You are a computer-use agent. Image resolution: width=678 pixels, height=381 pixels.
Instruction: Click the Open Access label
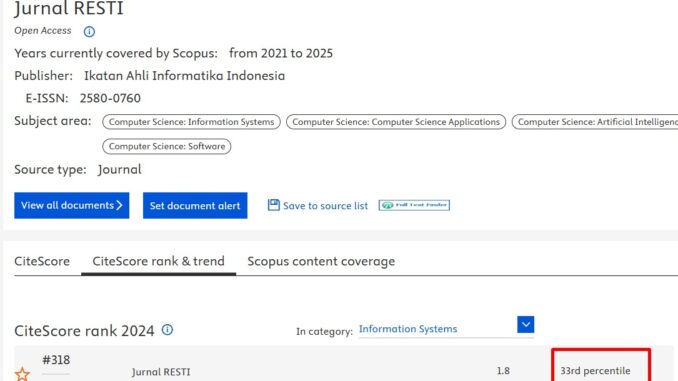pyautogui.click(x=43, y=31)
